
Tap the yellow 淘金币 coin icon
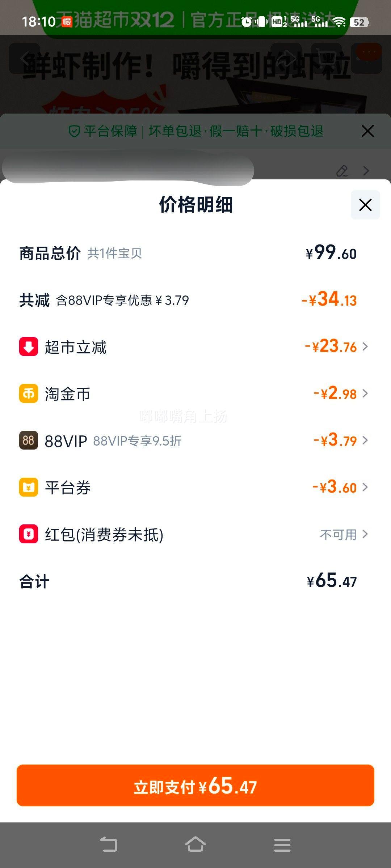coord(29,393)
